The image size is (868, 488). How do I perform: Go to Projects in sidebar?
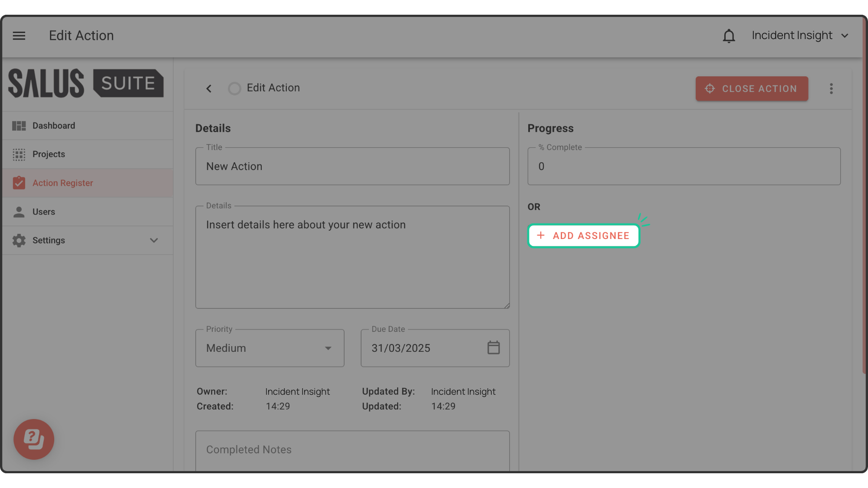coord(49,154)
